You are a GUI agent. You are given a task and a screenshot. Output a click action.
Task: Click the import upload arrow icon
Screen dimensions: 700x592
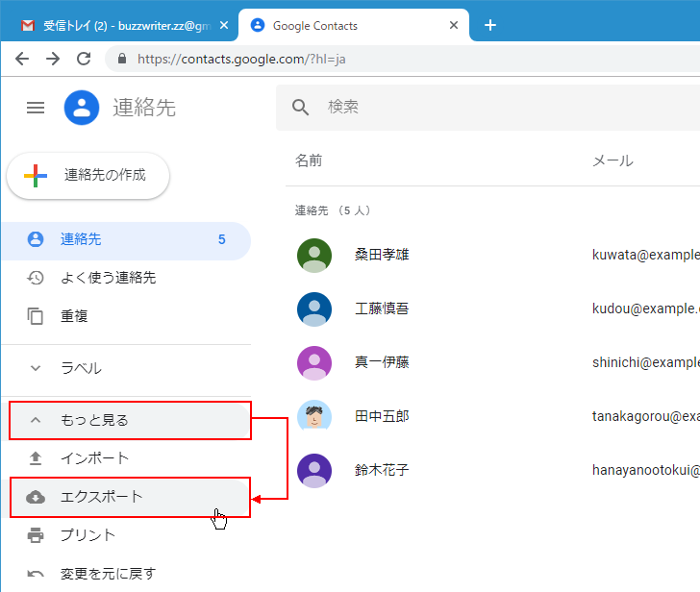(36, 458)
